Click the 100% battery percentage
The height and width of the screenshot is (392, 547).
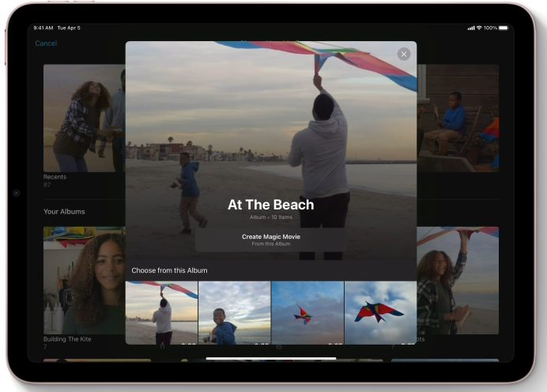pos(490,28)
